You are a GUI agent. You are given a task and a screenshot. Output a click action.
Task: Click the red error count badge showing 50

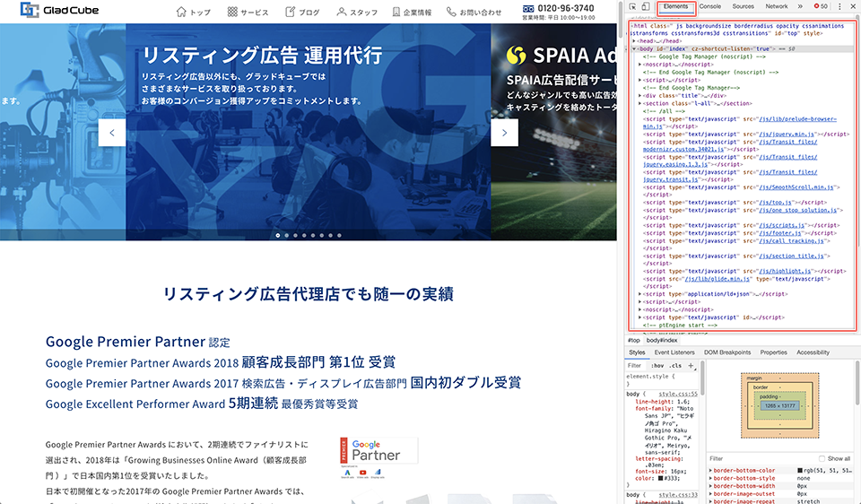click(821, 6)
